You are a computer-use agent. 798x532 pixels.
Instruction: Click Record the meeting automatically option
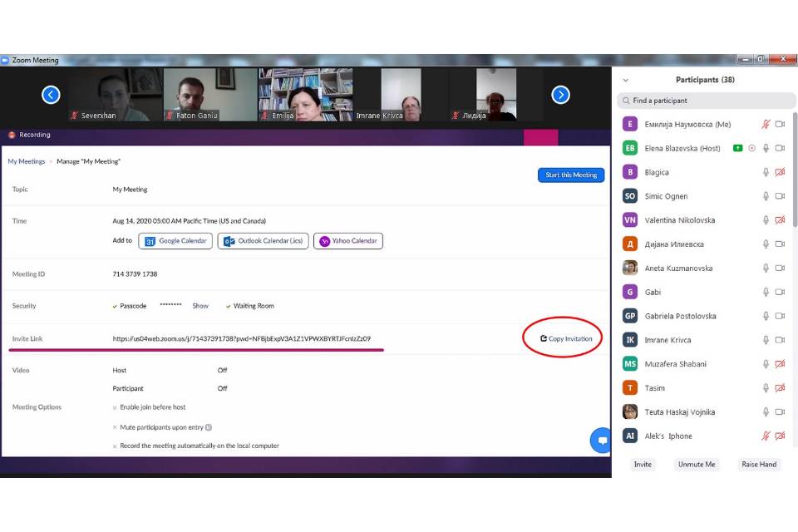click(x=196, y=446)
